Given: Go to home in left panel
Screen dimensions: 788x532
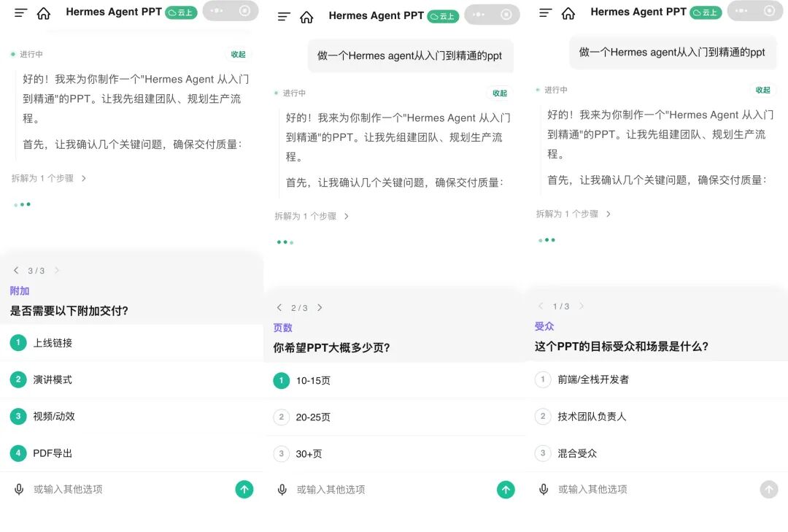Looking at the screenshot, I should [x=44, y=13].
